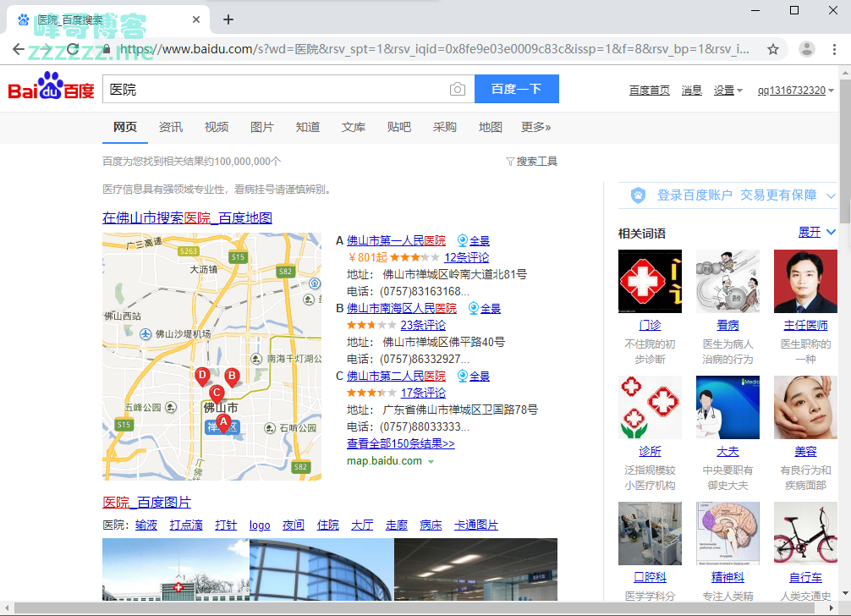The height and width of the screenshot is (616, 851).
Task: Bookmark this page with the star icon
Action: [773, 49]
